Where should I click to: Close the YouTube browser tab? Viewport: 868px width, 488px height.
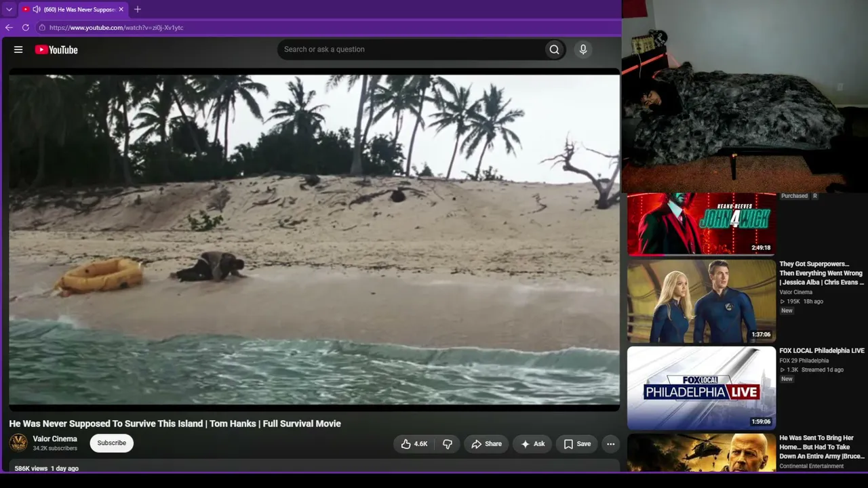coord(121,9)
